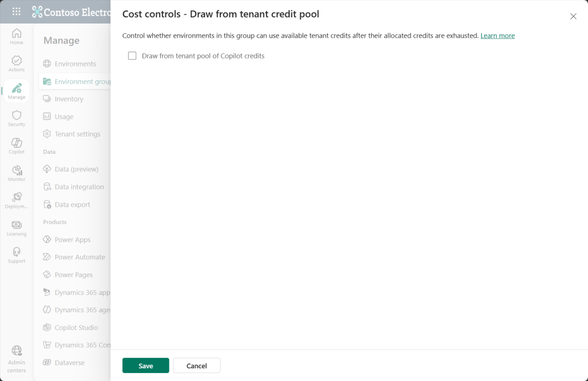Close the Cost controls panel
Viewport: 588px width, 381px height.
(573, 16)
